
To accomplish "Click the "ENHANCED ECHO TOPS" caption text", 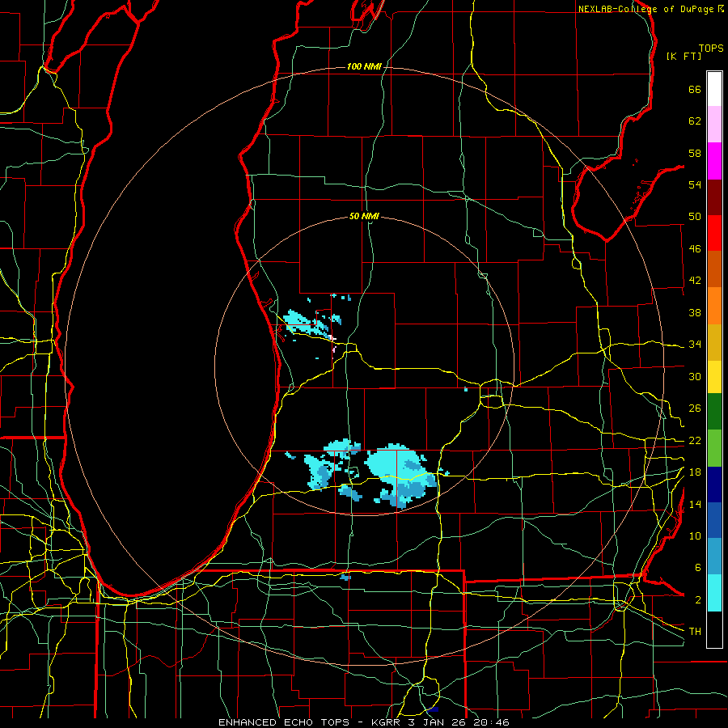I will point(287,722).
